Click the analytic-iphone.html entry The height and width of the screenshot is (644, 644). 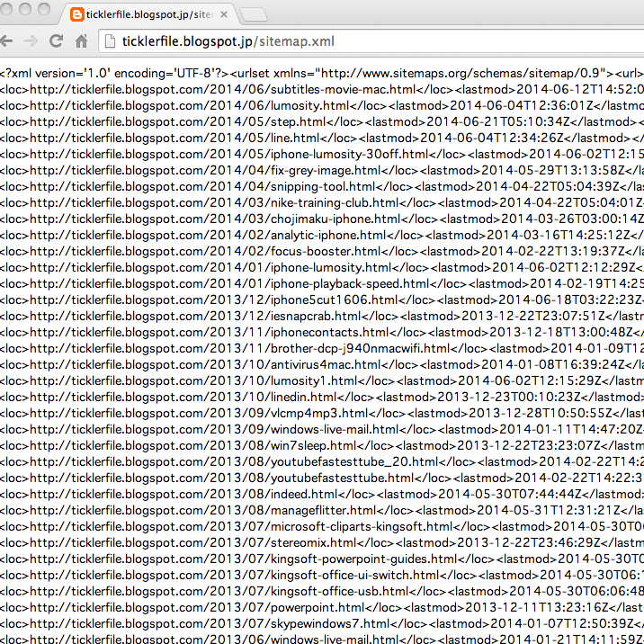322,236
